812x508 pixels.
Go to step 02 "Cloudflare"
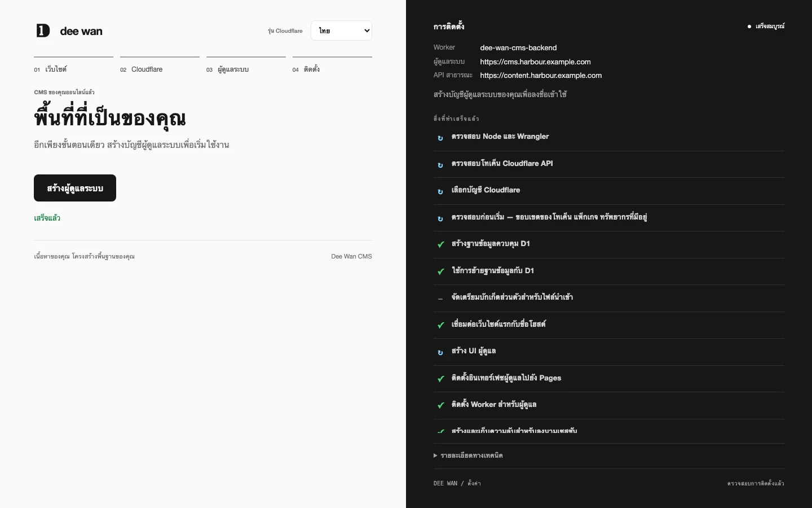(x=160, y=65)
